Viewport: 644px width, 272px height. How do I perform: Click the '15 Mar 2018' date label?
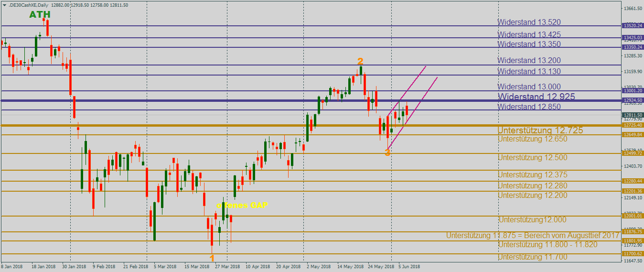197,267
